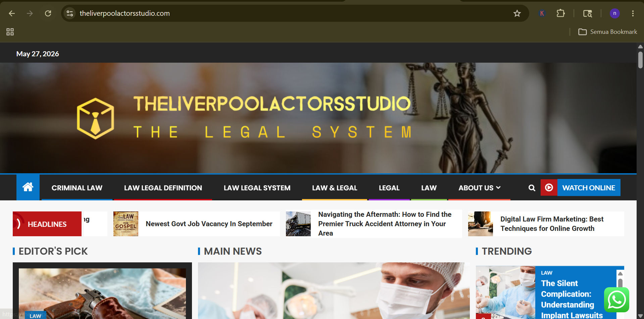
Task: Open the red K extension icon
Action: coord(542,13)
